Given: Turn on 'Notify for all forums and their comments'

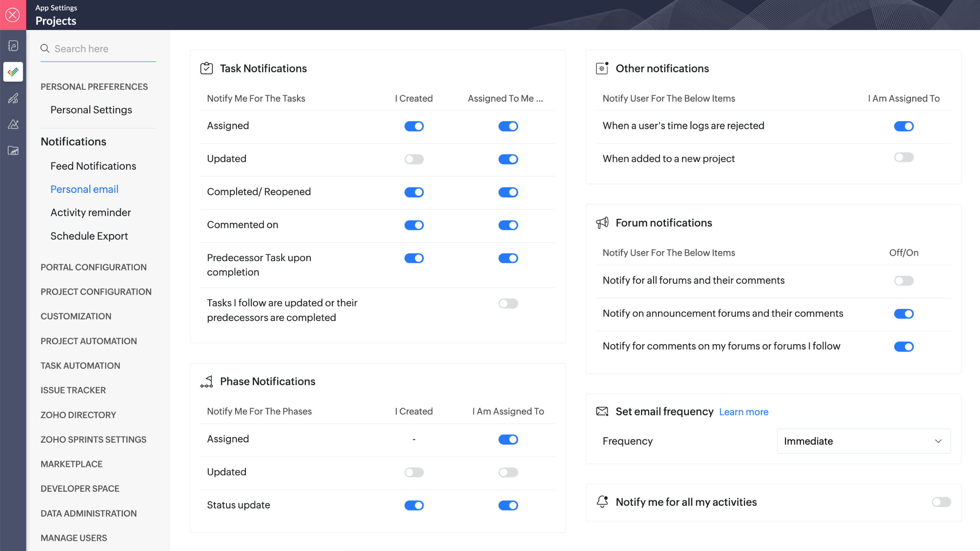Looking at the screenshot, I should pyautogui.click(x=903, y=281).
